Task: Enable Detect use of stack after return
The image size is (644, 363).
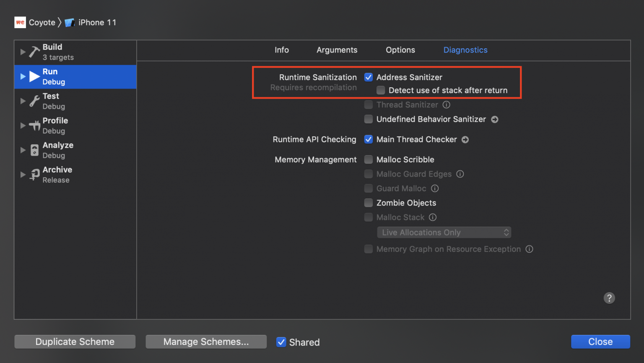Action: pyautogui.click(x=381, y=90)
